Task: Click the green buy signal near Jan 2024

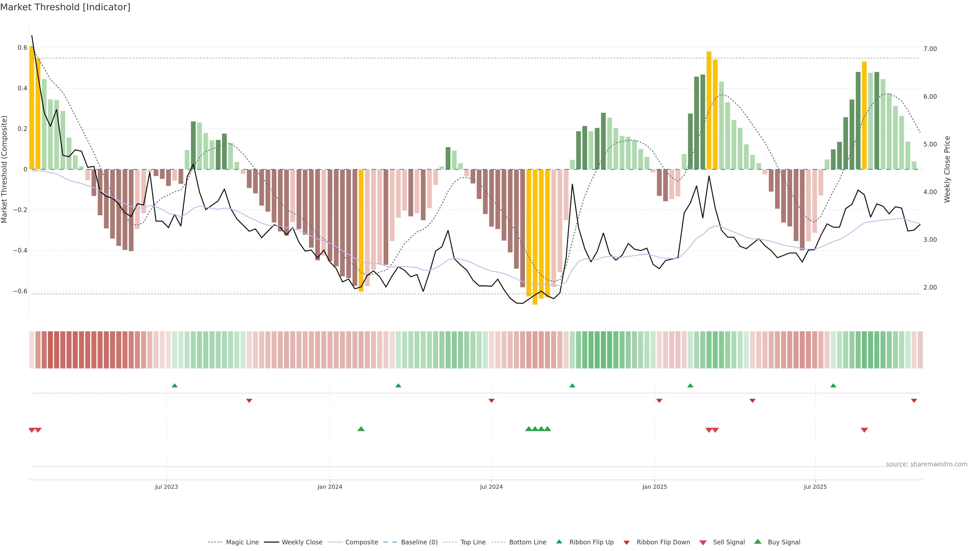Action: point(361,429)
